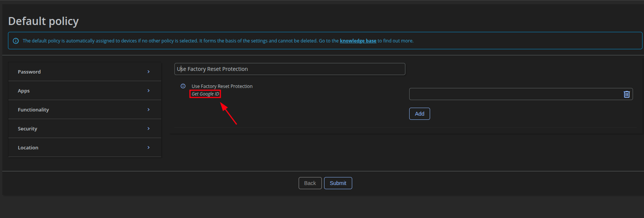Click the info icon in the blue banner

tap(16, 41)
